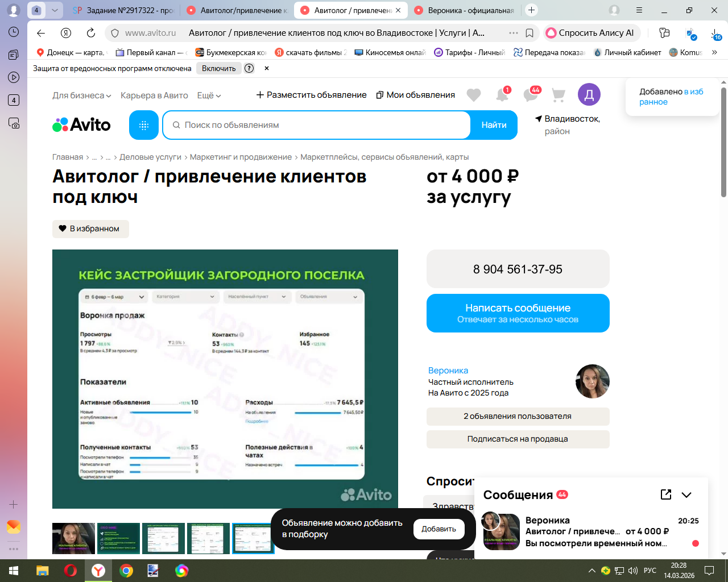Select the first gallery thumbnail with woman's face
Viewport: 728px width, 582px height.
[x=73, y=538]
